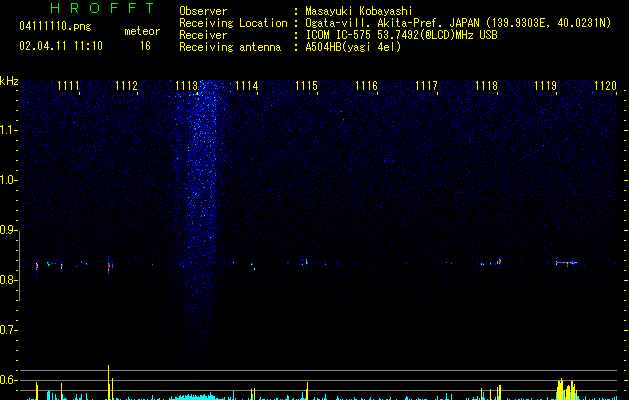Click the gray vertical range bar beside 0.8

[x=19, y=266]
